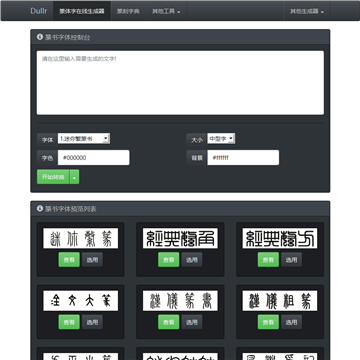This screenshot has height=360, width=360.
Task: Click 查看 on last card in top row
Action: 268,260
